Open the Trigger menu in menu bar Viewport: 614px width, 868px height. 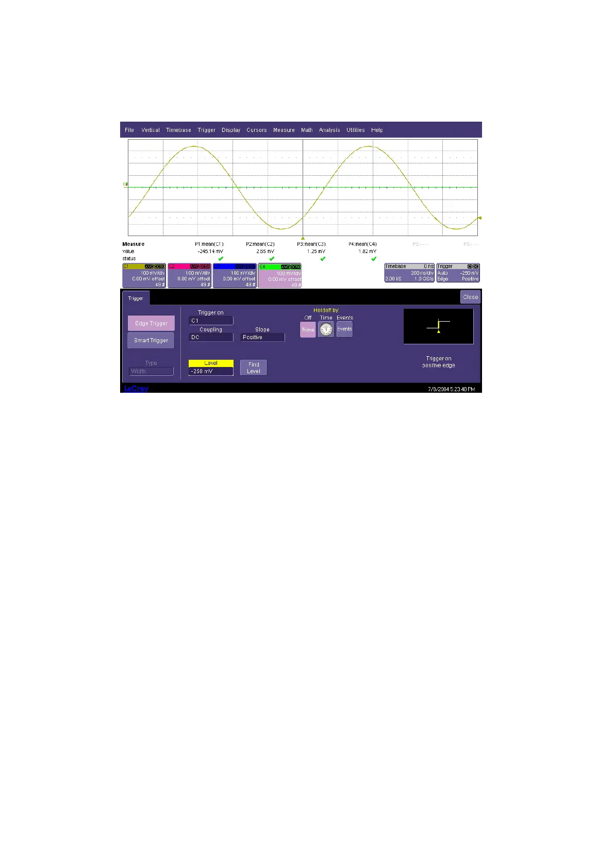coord(206,130)
